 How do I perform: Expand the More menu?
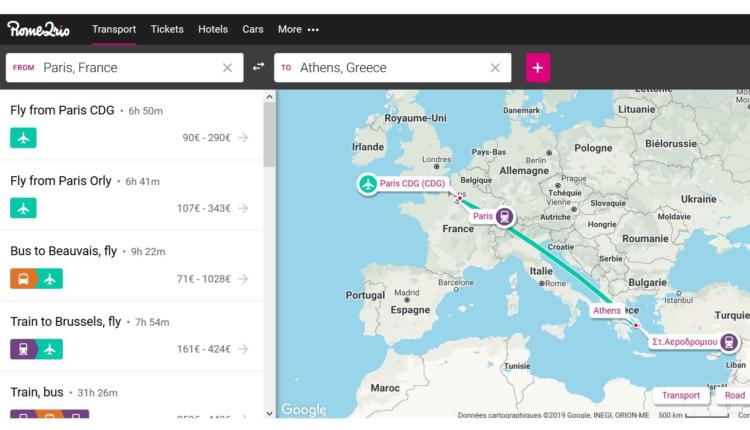pos(298,29)
